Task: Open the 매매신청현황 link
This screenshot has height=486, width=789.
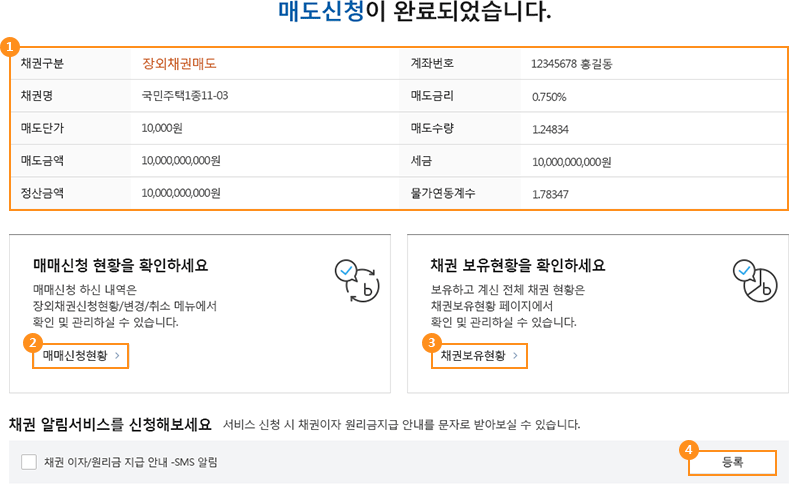Action: pos(81,356)
